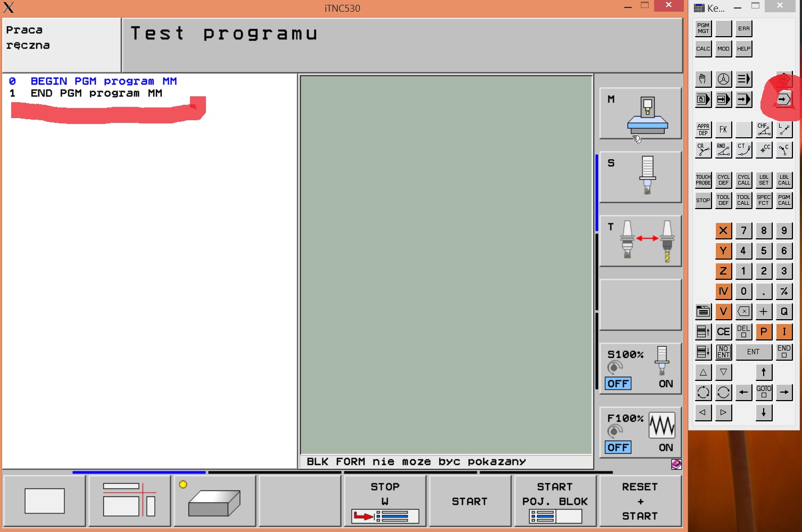Open PGM MGT program manager key
The height and width of the screenshot is (532, 802).
tap(703, 28)
